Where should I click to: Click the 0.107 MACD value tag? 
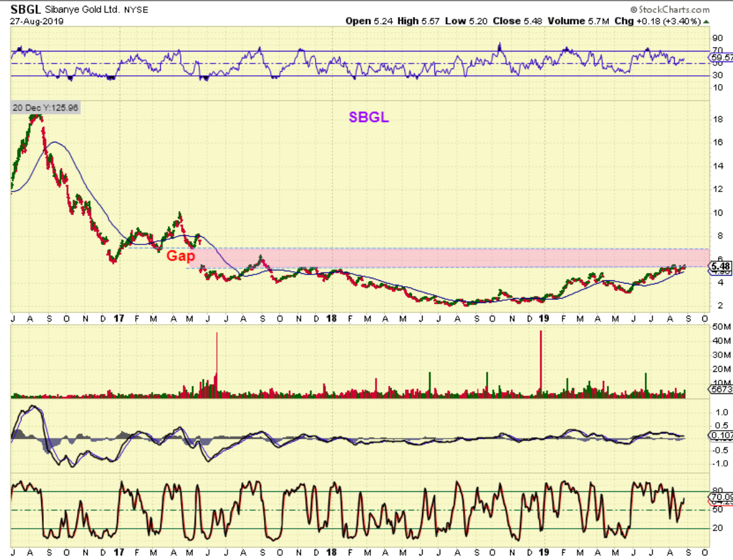click(720, 435)
